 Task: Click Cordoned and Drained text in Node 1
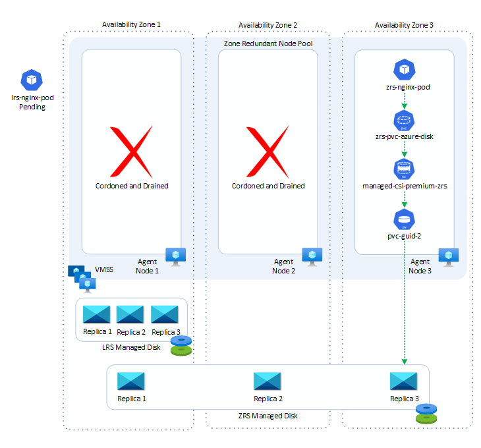132,186
